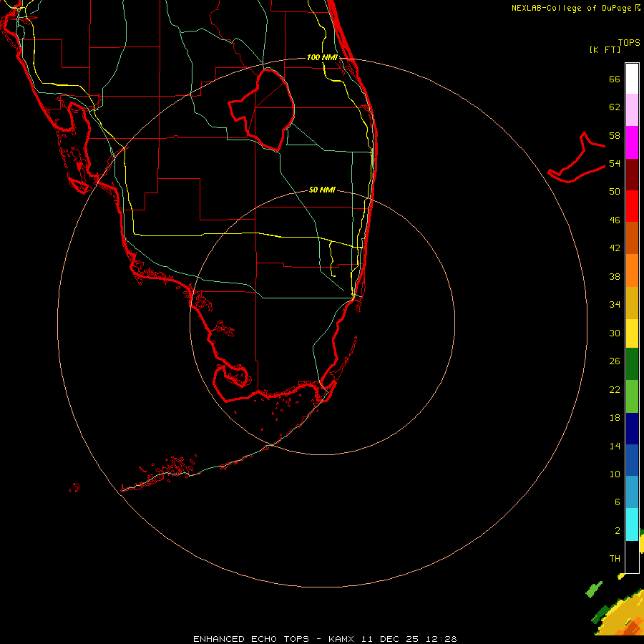Select the navy blue legend swatch
The image size is (644, 644).
point(632,429)
